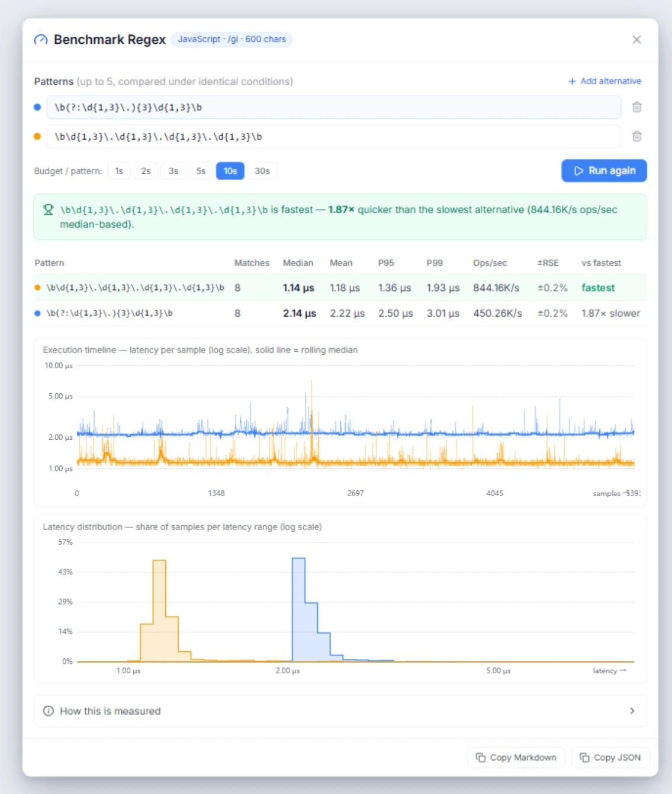Click the speedometer icon beside Benchmark Regex
The height and width of the screenshot is (794, 672).
41,40
